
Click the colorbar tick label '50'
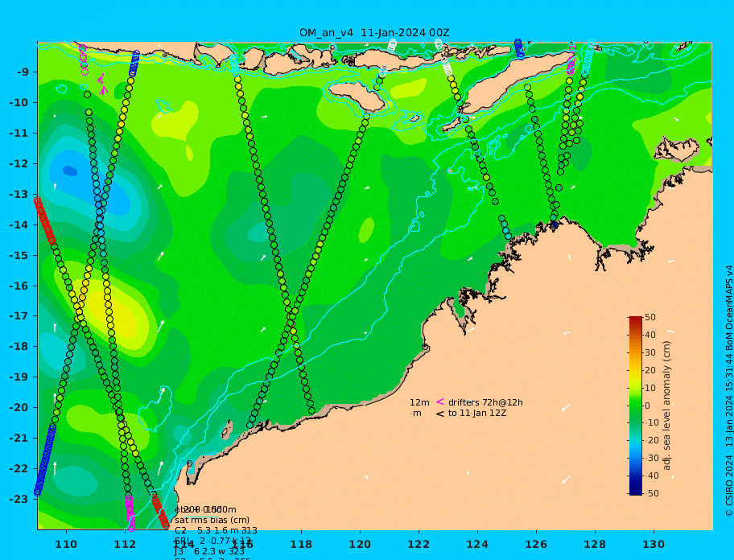pyautogui.click(x=650, y=317)
